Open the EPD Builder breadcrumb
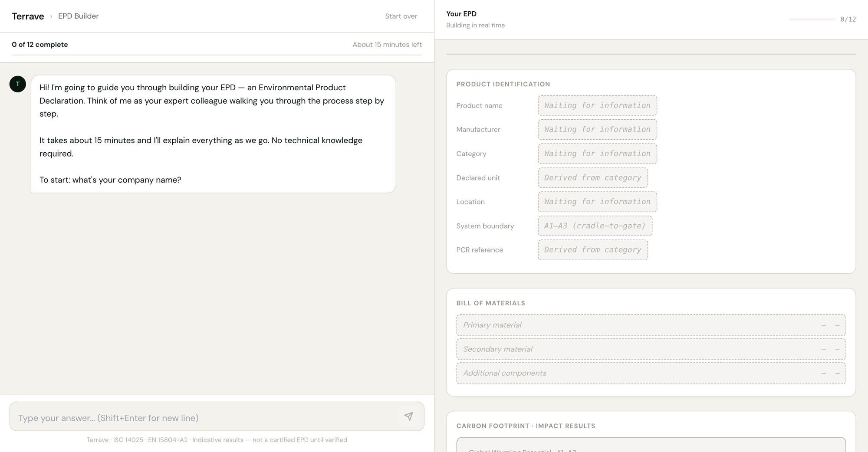Image resolution: width=868 pixels, height=452 pixels. click(79, 16)
